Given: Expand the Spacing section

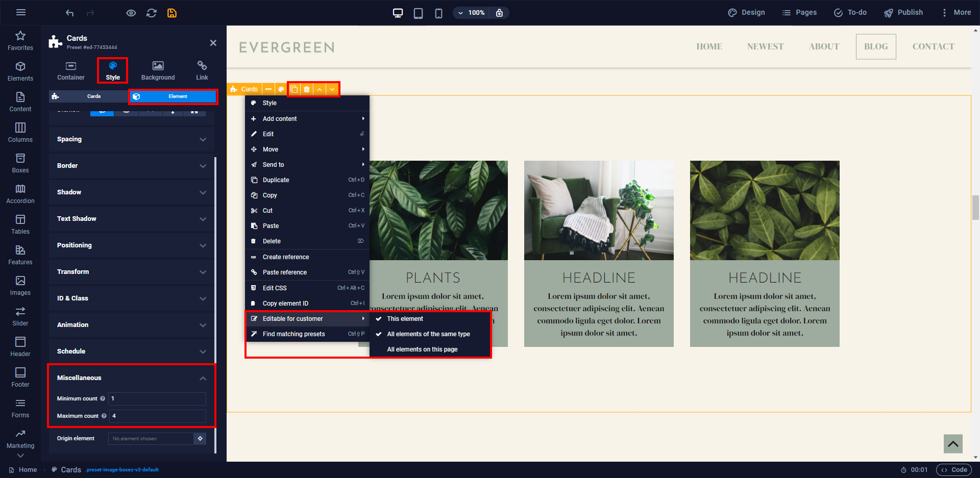Looking at the screenshot, I should point(131,139).
